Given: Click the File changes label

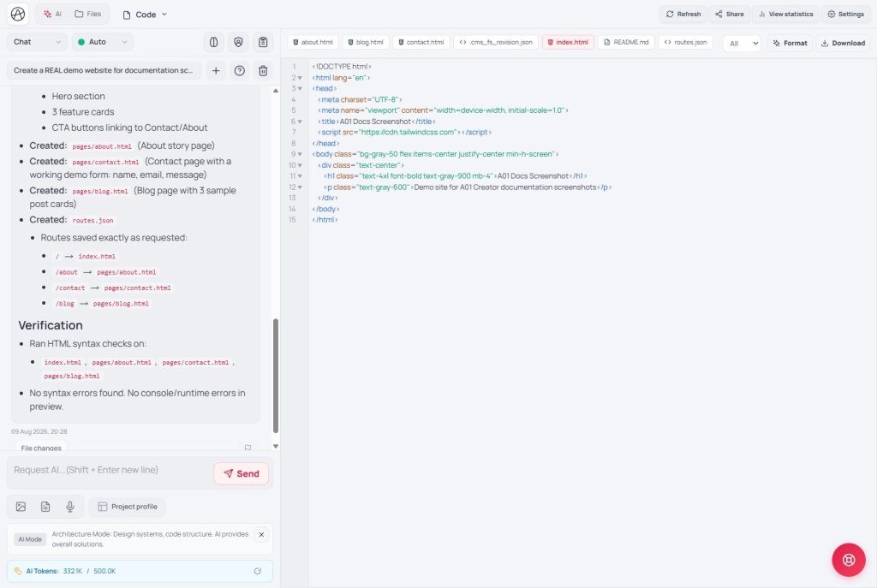Looking at the screenshot, I should click(41, 448).
